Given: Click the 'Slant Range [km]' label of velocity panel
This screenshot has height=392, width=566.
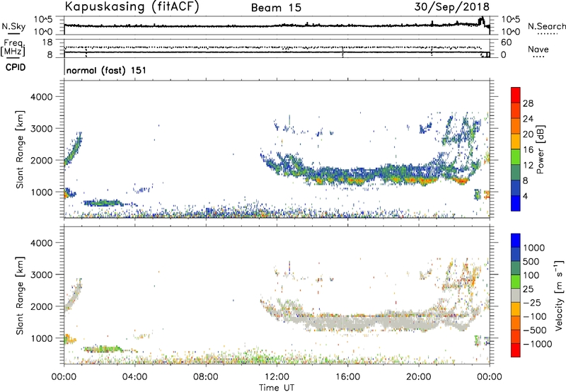Looking at the screenshot, I should (21, 295).
